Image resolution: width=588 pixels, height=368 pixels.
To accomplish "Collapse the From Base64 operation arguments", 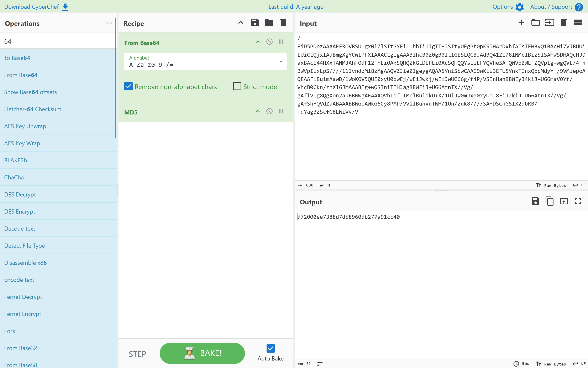I will pos(258,42).
